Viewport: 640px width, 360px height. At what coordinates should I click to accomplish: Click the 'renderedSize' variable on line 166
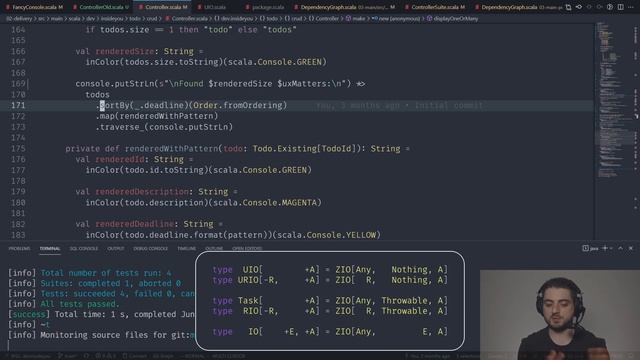pyautogui.click(x=124, y=51)
